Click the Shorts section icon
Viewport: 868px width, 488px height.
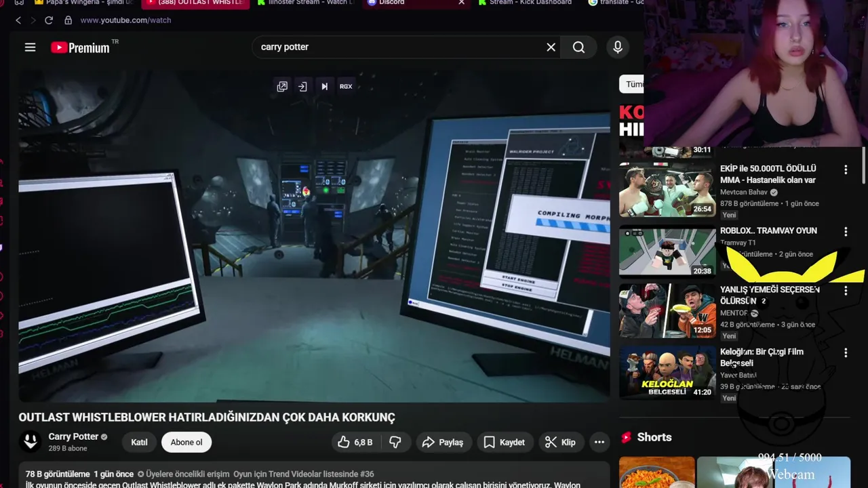[x=626, y=437]
